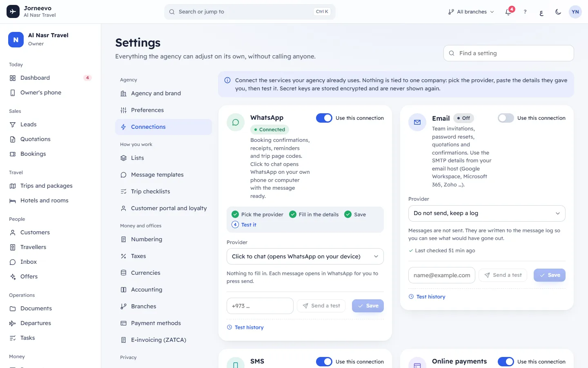Screen dimensions: 588x368
Task: Open Preferences settings section
Action: coord(163,110)
